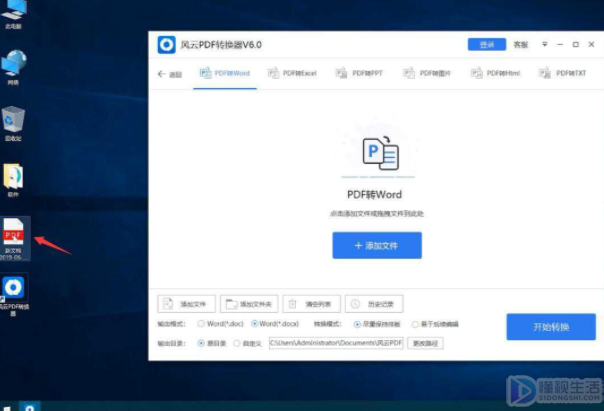Click the app logo in the title bar
Screen dimensions: 604x411
(x=166, y=45)
